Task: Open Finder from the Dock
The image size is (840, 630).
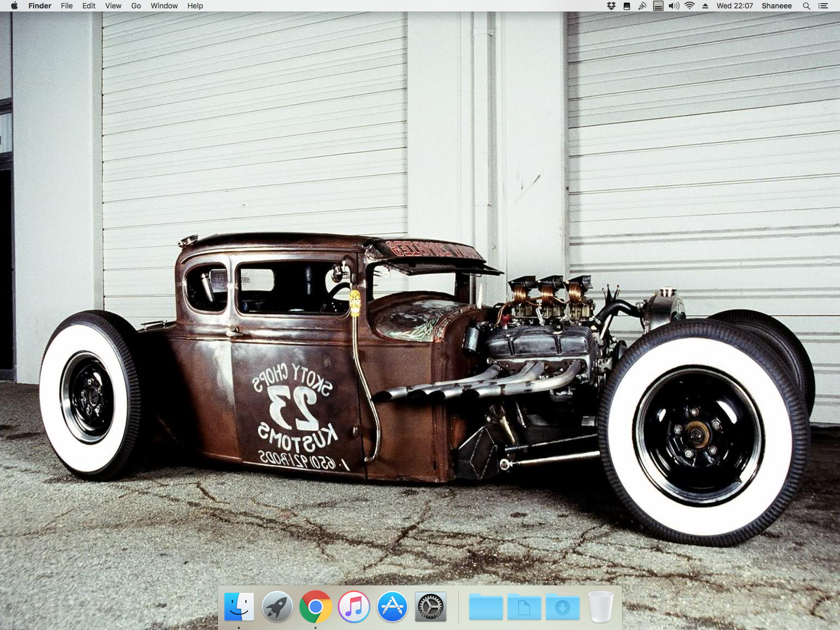Action: point(239,606)
